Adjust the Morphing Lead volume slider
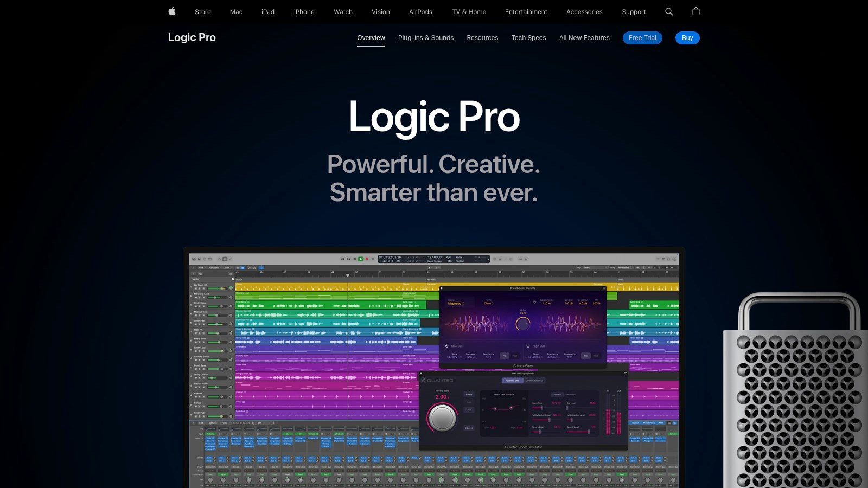This screenshot has height=488, width=868. [x=214, y=297]
